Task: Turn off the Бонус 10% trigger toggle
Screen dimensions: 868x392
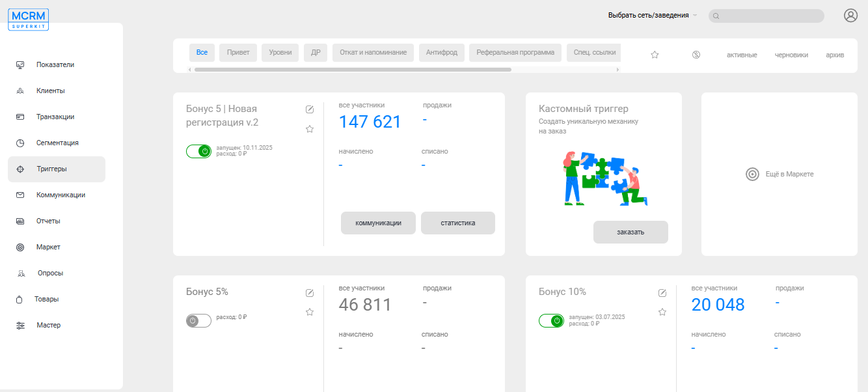Action: pyautogui.click(x=551, y=320)
